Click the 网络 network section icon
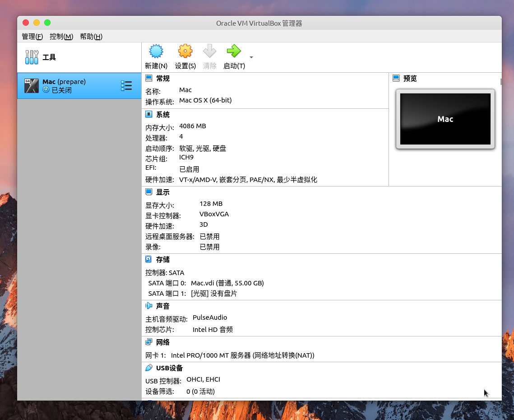The height and width of the screenshot is (420, 514). click(x=149, y=342)
